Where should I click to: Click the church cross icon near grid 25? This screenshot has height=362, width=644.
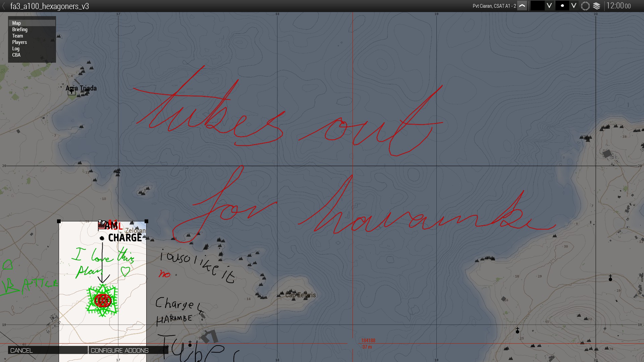(x=518, y=330)
